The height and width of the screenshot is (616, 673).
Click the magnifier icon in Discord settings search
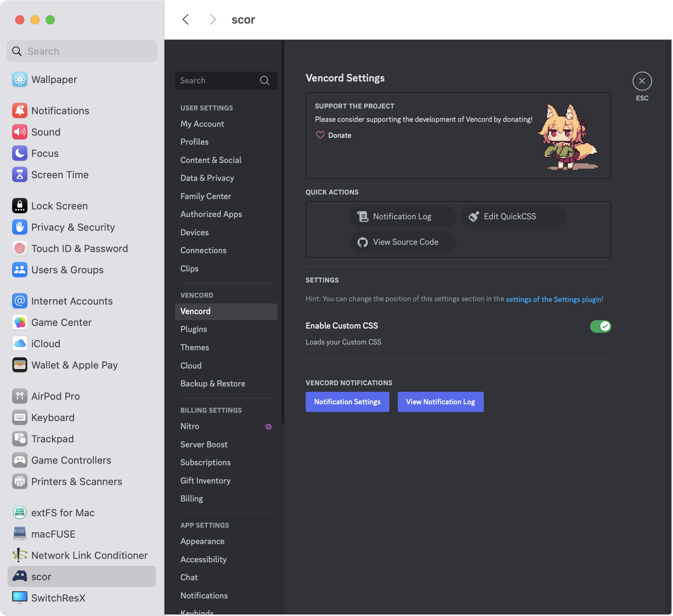(x=265, y=81)
